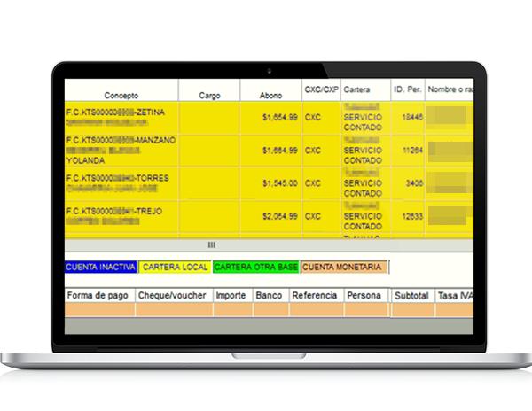Click the TREJO row amount $2,064.99
Image resolution: width=532 pixels, height=411 pixels.
tap(280, 216)
